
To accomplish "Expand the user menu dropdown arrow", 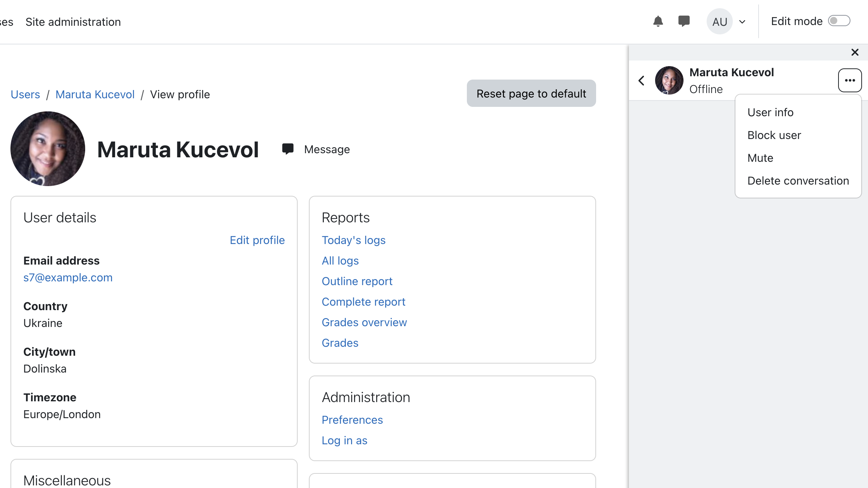I will (743, 22).
